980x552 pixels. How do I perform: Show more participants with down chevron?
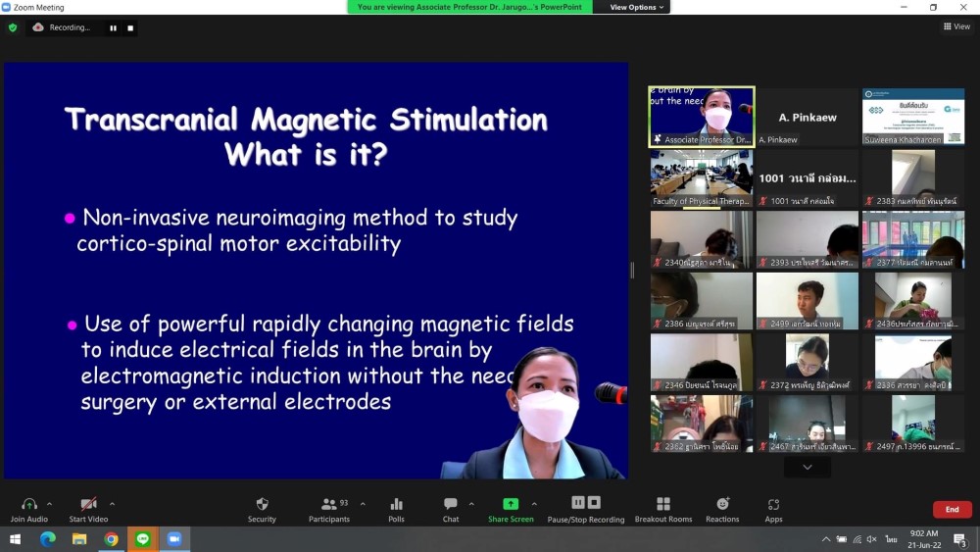pos(807,468)
